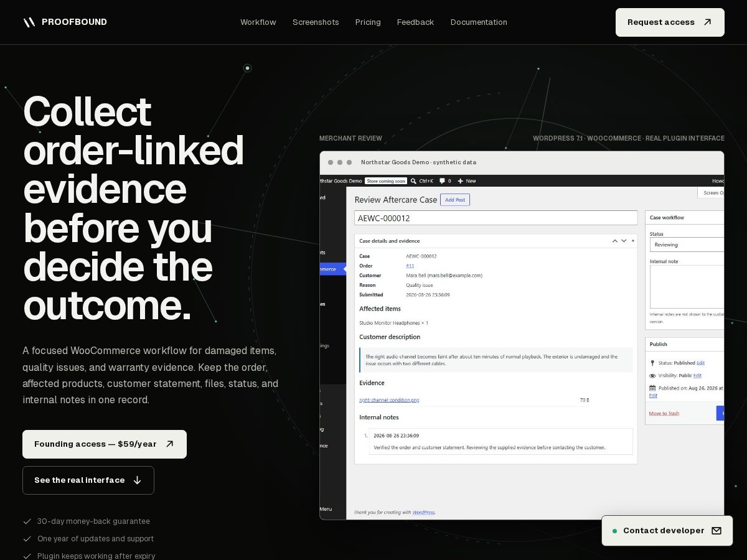Click the AEWC-000012 title field
The height and width of the screenshot is (560, 747).
[496, 218]
